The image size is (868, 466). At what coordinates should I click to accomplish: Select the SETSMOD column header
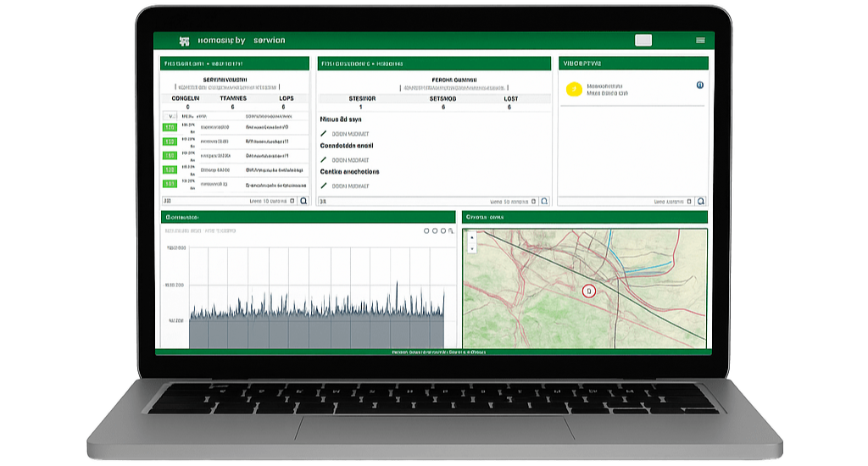point(442,98)
